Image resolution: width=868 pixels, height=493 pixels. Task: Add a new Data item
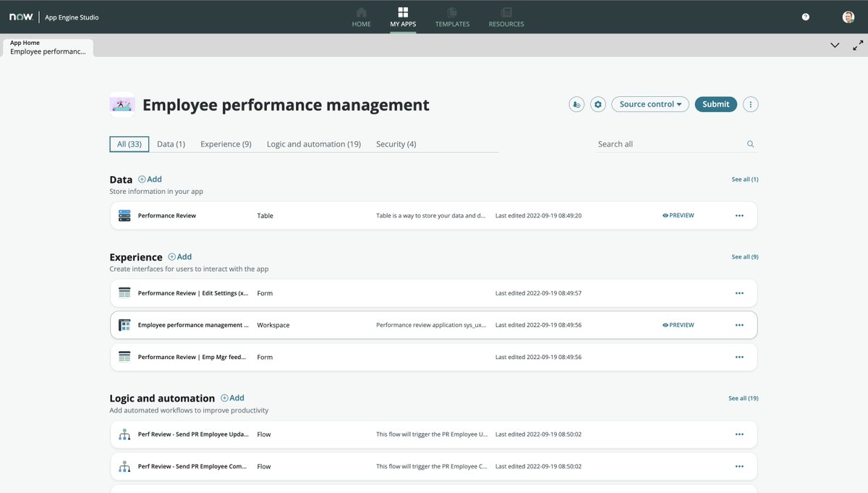pyautogui.click(x=150, y=179)
